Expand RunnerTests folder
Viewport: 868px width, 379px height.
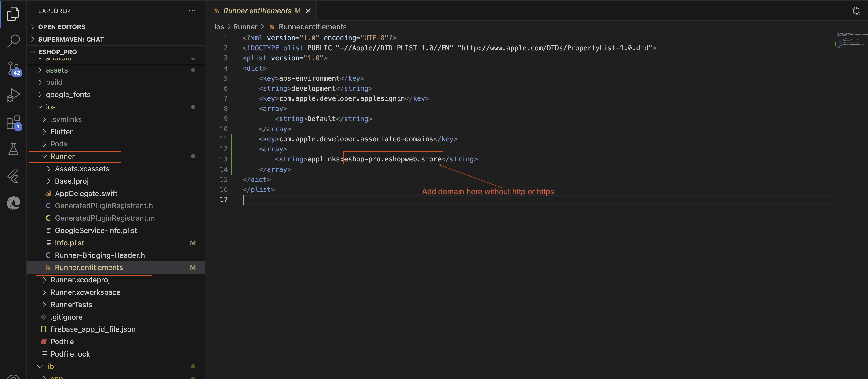116,305
